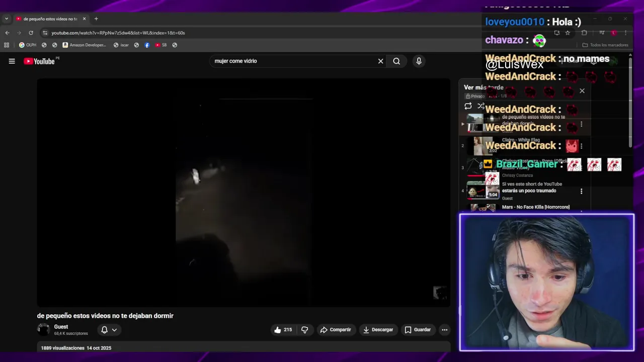Open the Amazon Developer bookmark
This screenshot has height=362, width=644.
click(85, 45)
